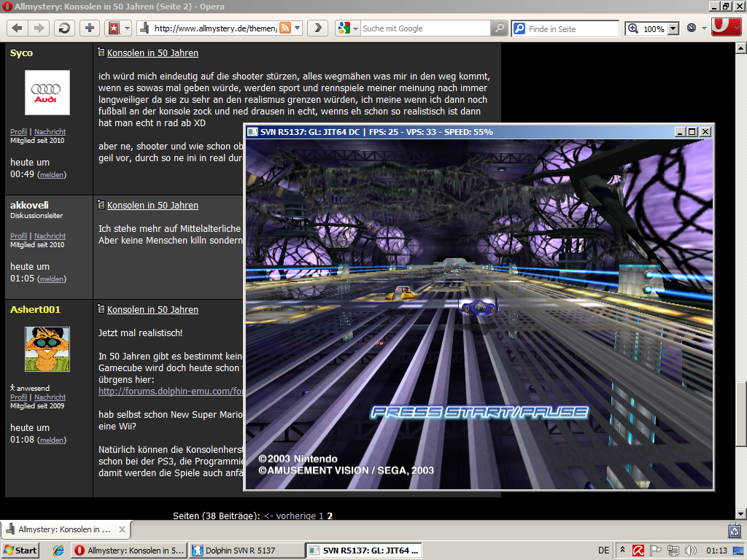
Task: Open akkoveli's Profil link
Action: pos(18,236)
